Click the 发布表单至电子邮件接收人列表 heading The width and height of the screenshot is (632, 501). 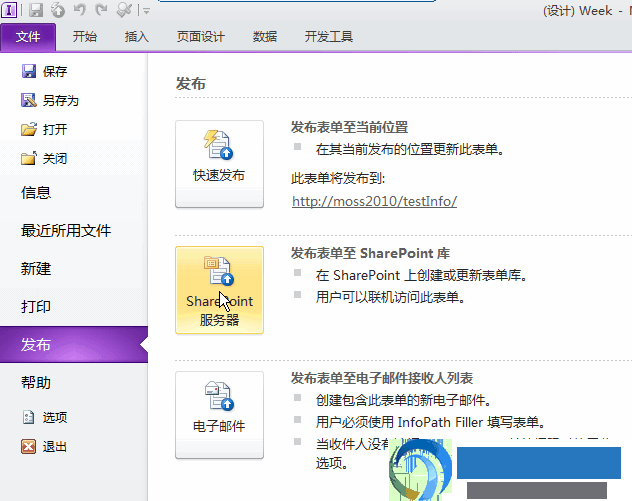382,378
